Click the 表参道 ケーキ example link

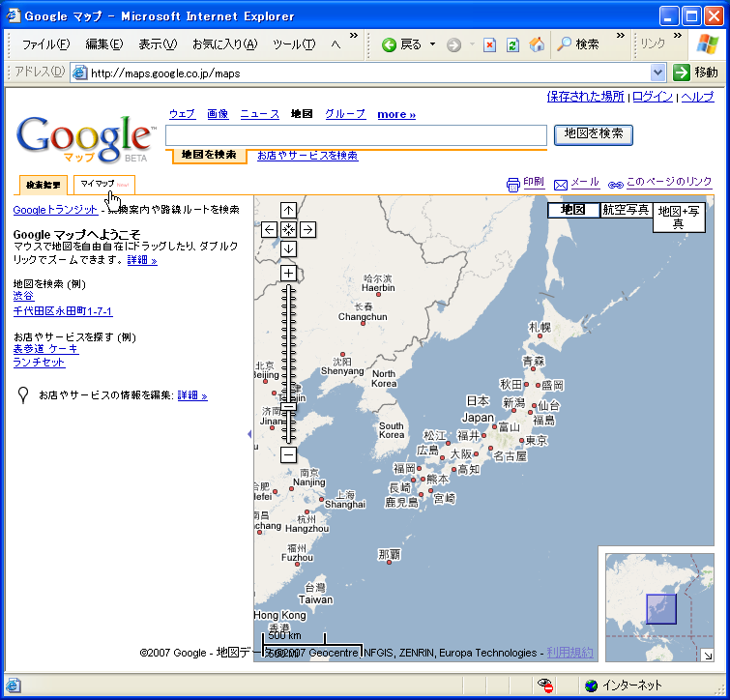tap(45, 349)
